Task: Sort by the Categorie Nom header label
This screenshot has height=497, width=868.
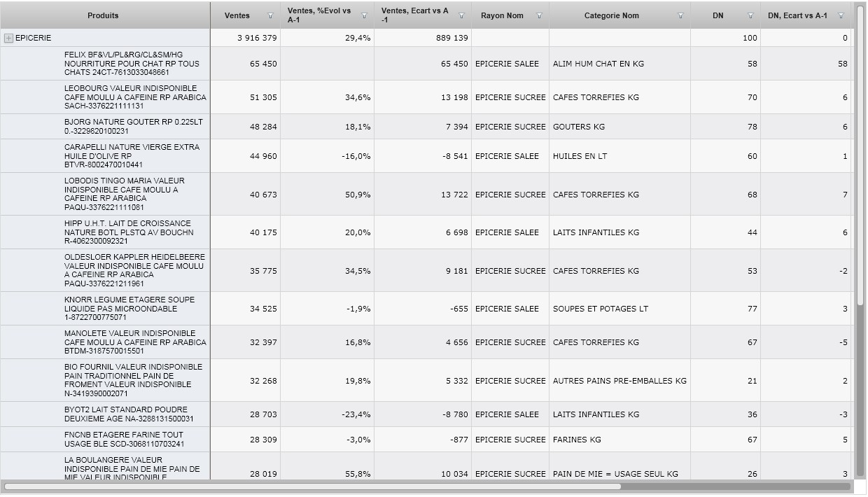Action: point(611,15)
